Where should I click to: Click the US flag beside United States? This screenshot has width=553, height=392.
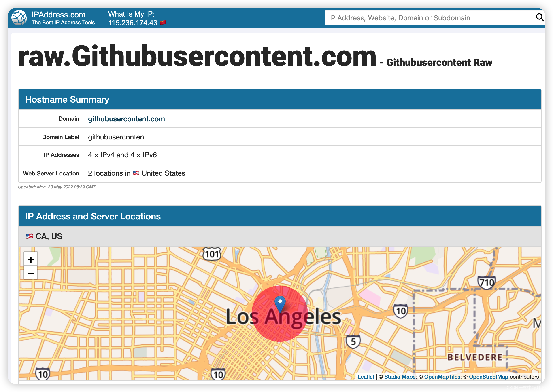136,173
